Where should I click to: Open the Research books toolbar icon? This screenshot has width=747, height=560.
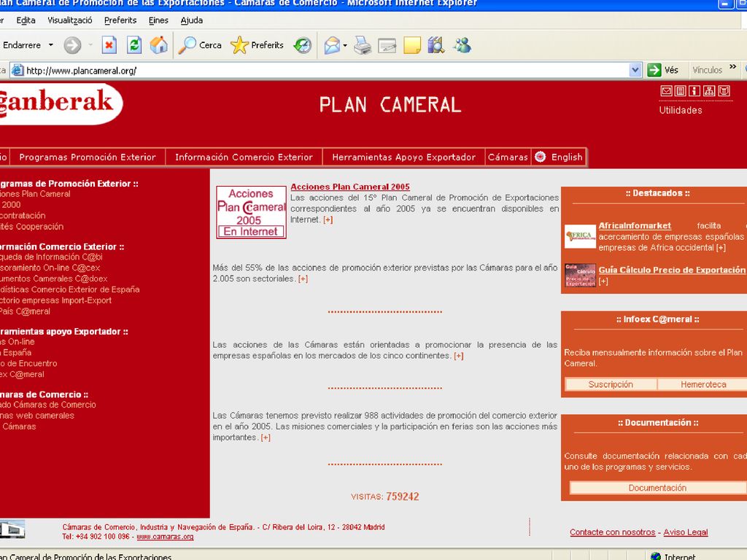click(x=436, y=45)
